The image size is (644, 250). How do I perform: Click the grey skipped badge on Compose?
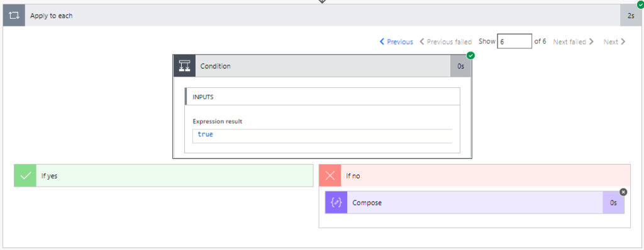pyautogui.click(x=623, y=192)
